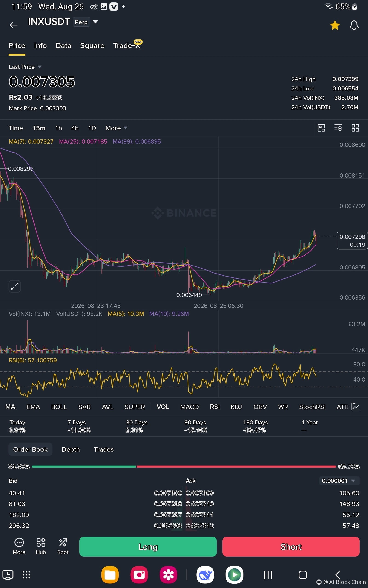Toggle the VOL sub-indicator
Image resolution: width=368 pixels, height=588 pixels.
click(163, 407)
